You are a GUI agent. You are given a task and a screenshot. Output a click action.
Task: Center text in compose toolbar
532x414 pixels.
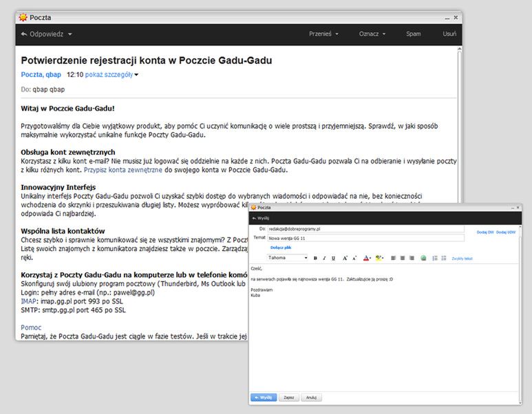403,259
